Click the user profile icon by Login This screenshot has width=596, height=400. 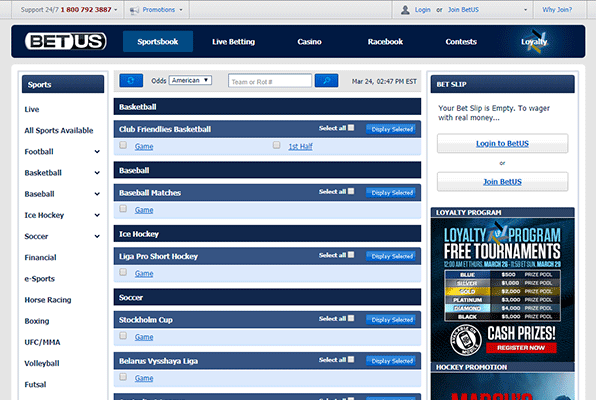[405, 10]
